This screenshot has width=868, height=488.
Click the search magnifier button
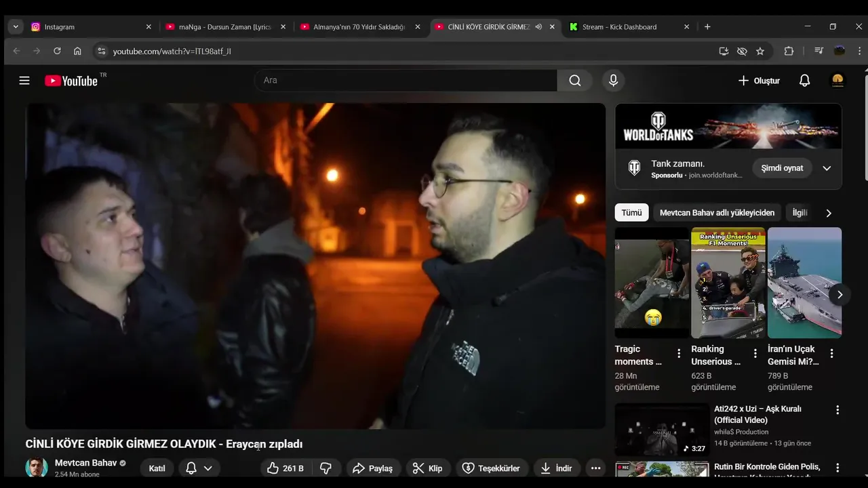(x=575, y=81)
